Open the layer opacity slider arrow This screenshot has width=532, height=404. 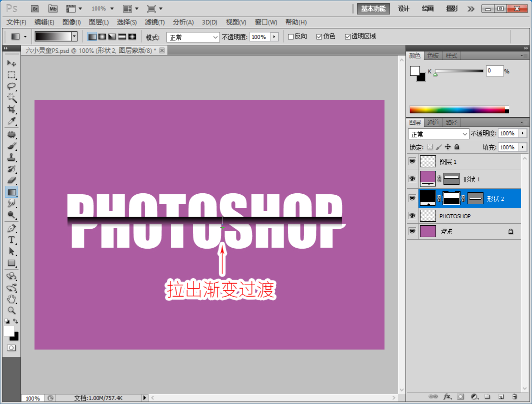523,133
